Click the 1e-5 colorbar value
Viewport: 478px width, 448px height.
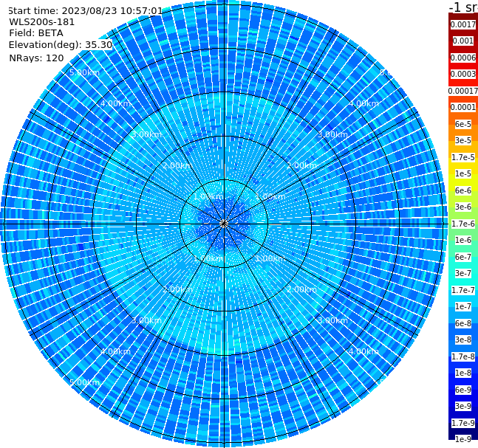coord(463,173)
